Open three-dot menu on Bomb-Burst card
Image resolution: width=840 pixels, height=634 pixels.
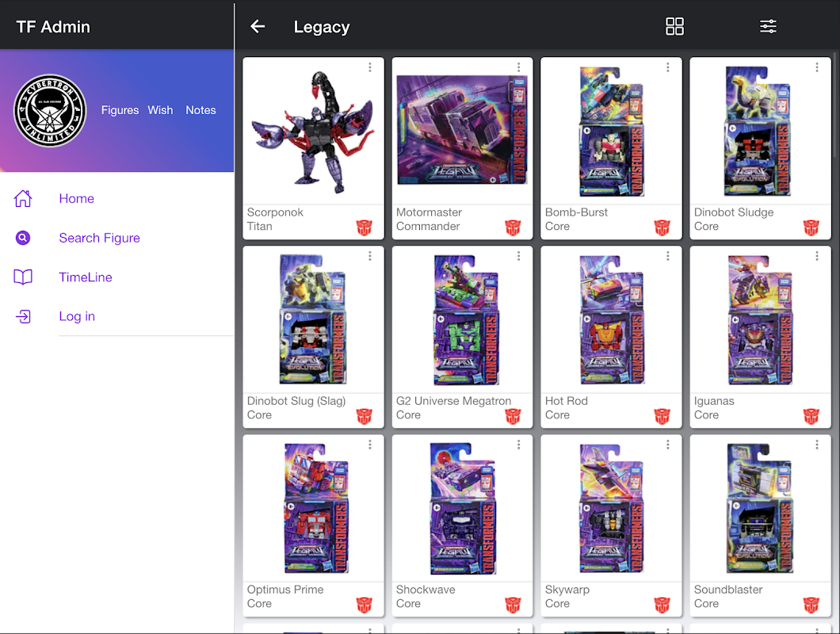pos(667,67)
